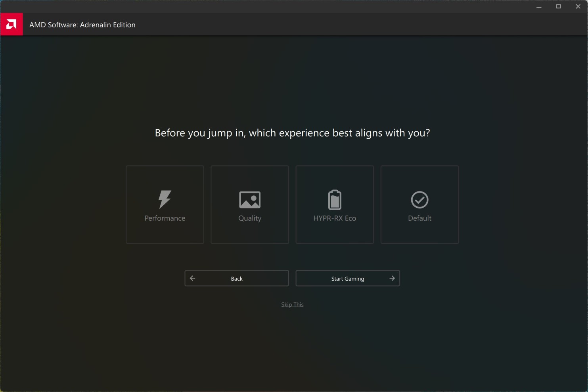Click the left arrow icon in the Back button
This screenshot has height=392, width=588.
tap(192, 278)
